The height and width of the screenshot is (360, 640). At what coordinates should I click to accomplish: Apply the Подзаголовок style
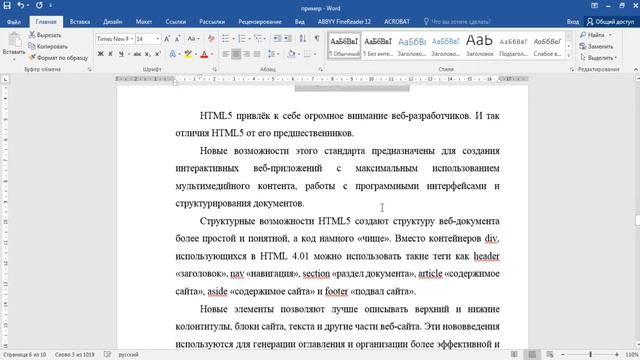click(x=513, y=46)
